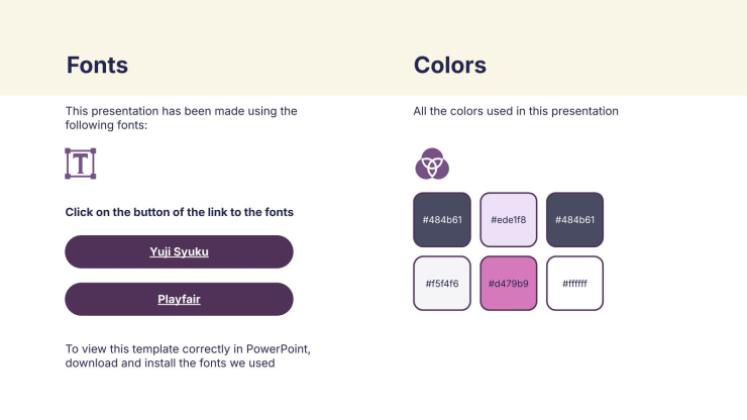Select the rightmost dark #484b61 swatch
The image size is (747, 420).
point(575,220)
